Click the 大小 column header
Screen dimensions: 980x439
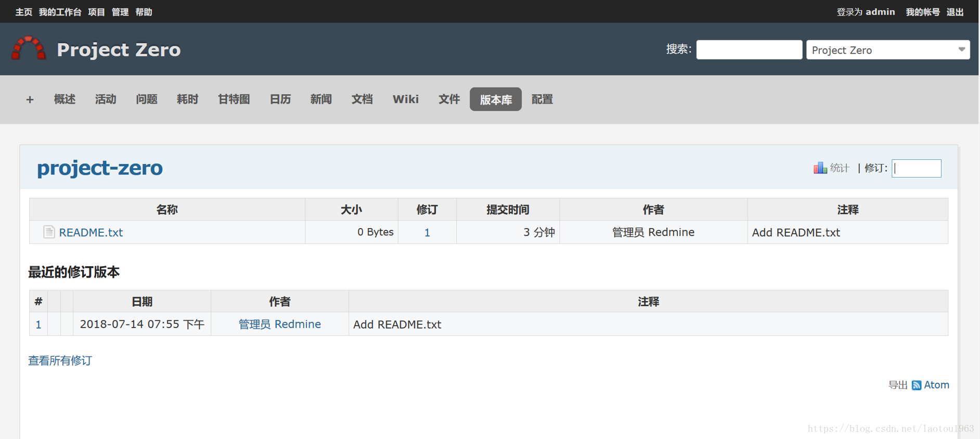[x=352, y=209]
